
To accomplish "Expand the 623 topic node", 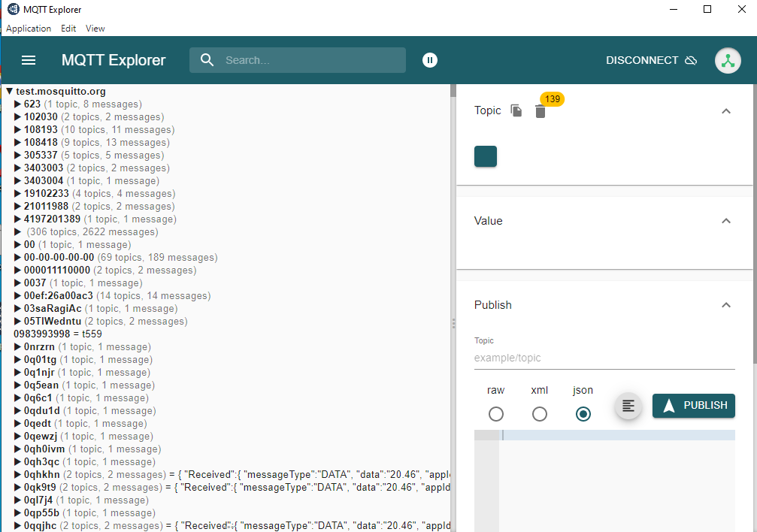I will 17,104.
